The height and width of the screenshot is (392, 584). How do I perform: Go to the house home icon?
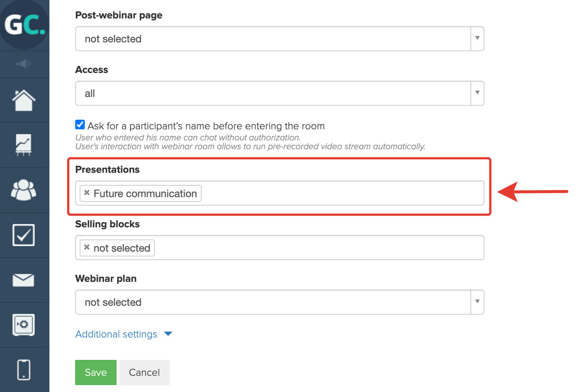[x=23, y=101]
